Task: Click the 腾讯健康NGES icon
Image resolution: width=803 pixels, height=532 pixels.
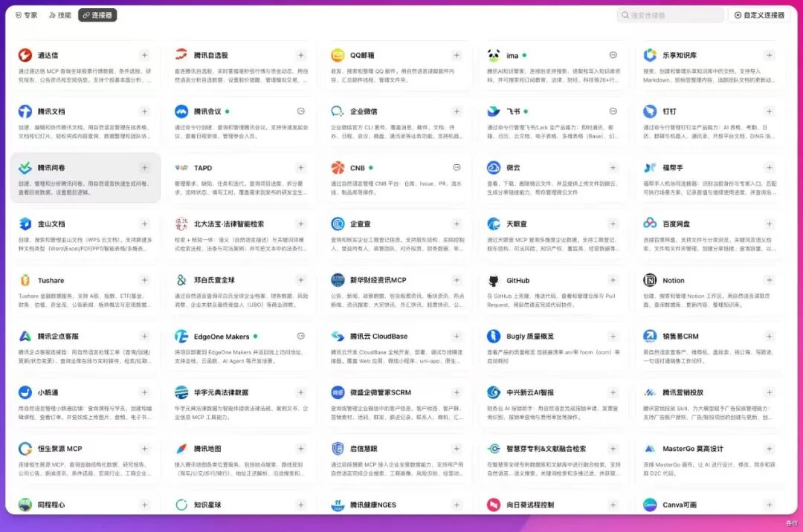Action: click(338, 505)
